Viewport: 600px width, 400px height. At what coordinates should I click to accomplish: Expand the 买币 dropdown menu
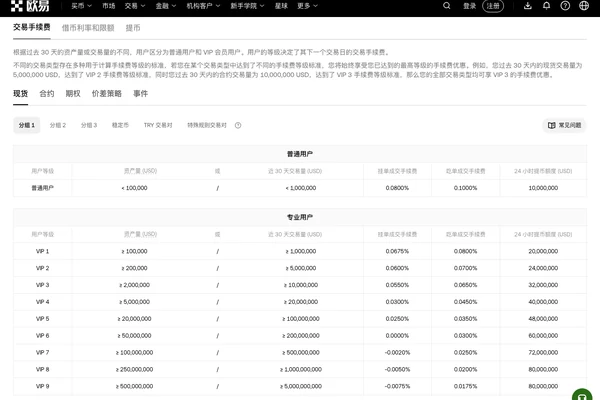click(x=82, y=6)
